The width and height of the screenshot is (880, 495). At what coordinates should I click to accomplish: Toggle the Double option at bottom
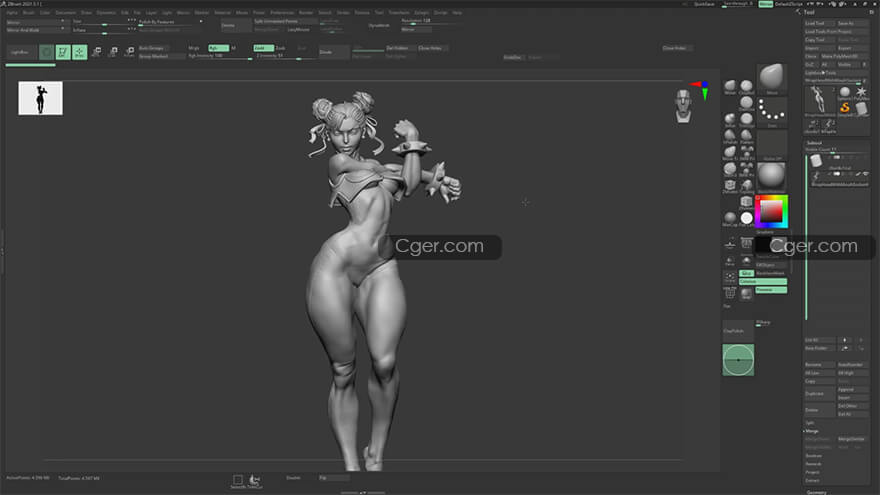tap(294, 478)
